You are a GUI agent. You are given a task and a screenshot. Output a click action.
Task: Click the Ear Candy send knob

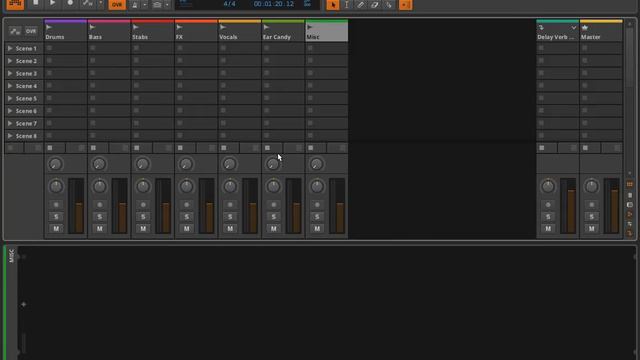tap(273, 164)
